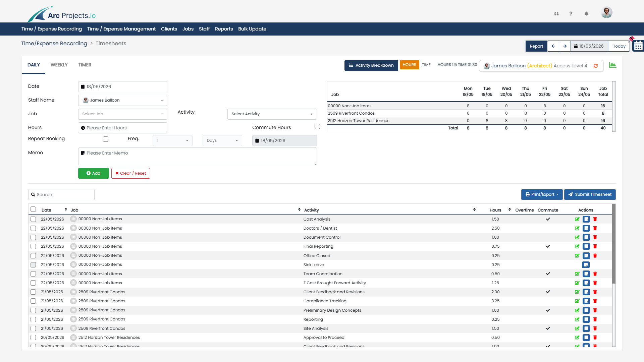Jump to Today
This screenshot has width=644, height=362.
(x=619, y=46)
